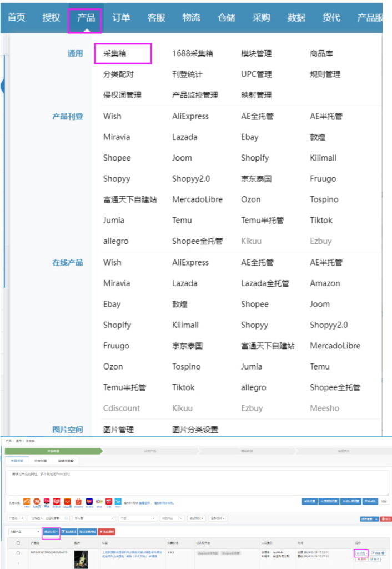Open 产品监控管理 menu entry

(x=195, y=95)
